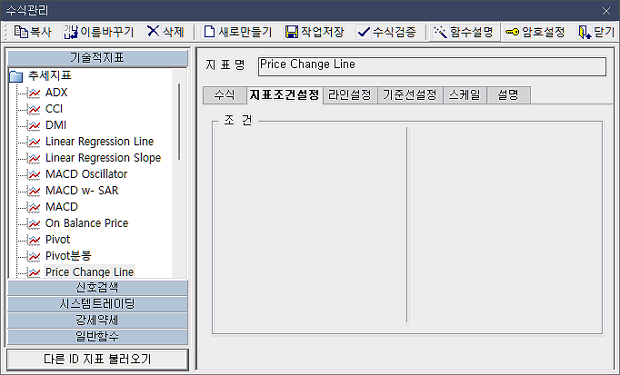This screenshot has height=375, width=620.
Task: Open the 기준선설정 tab
Action: click(410, 95)
